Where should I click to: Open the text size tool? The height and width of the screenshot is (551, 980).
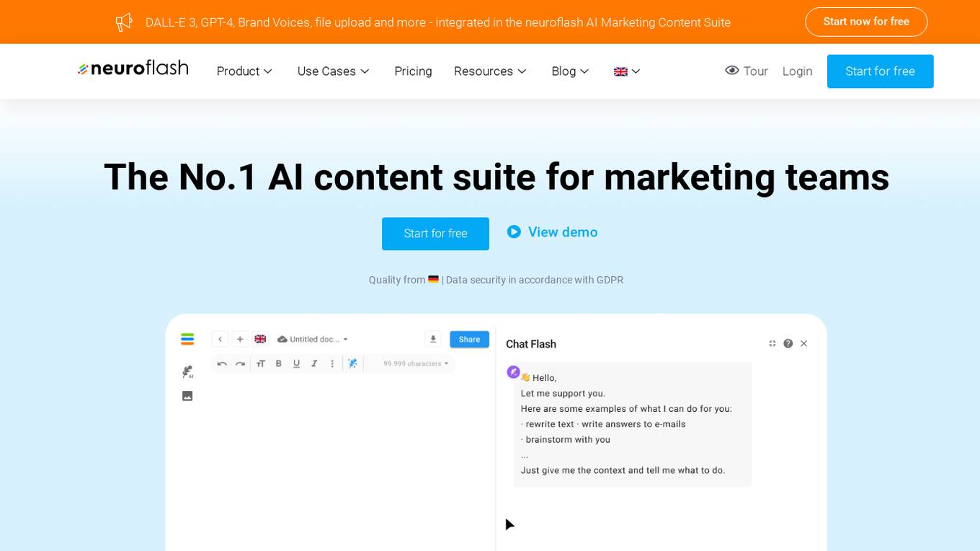click(261, 363)
